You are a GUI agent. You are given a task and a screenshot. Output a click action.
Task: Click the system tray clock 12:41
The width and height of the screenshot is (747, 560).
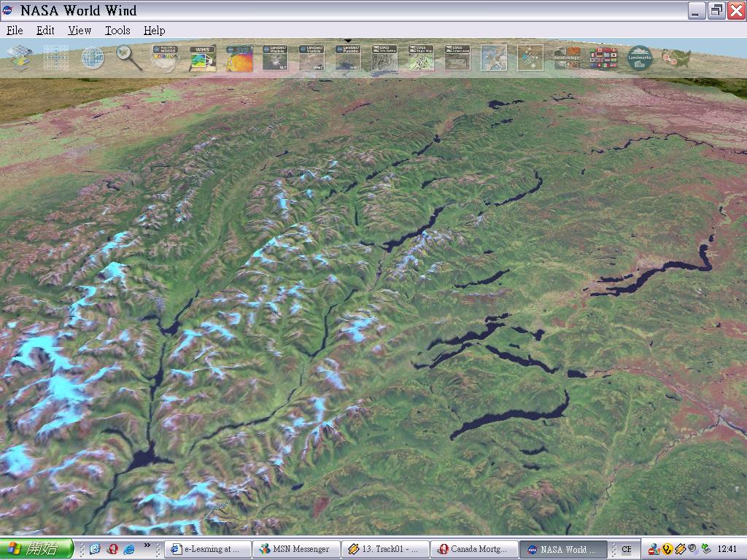pyautogui.click(x=727, y=549)
